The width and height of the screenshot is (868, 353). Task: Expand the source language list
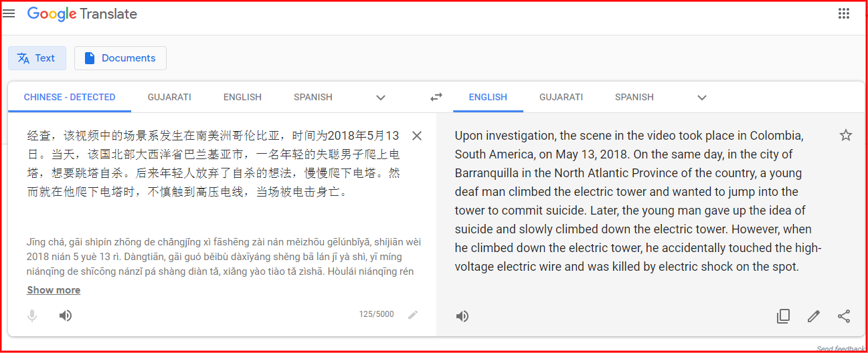tap(381, 98)
